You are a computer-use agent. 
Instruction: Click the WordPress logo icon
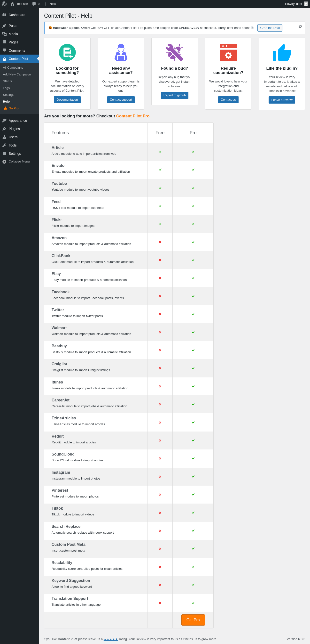4,4
